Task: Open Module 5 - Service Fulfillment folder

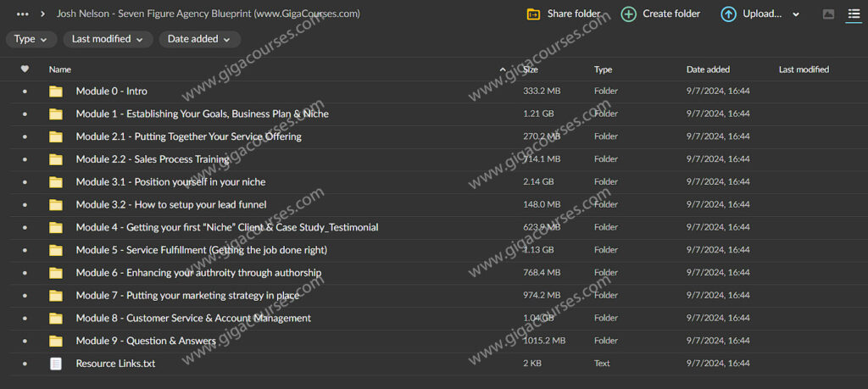Action: click(201, 250)
